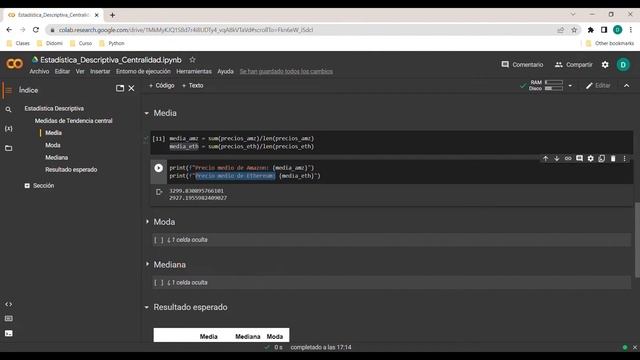Open command palette sidebar icon
The width and height of the screenshot is (640, 360).
click(8, 318)
